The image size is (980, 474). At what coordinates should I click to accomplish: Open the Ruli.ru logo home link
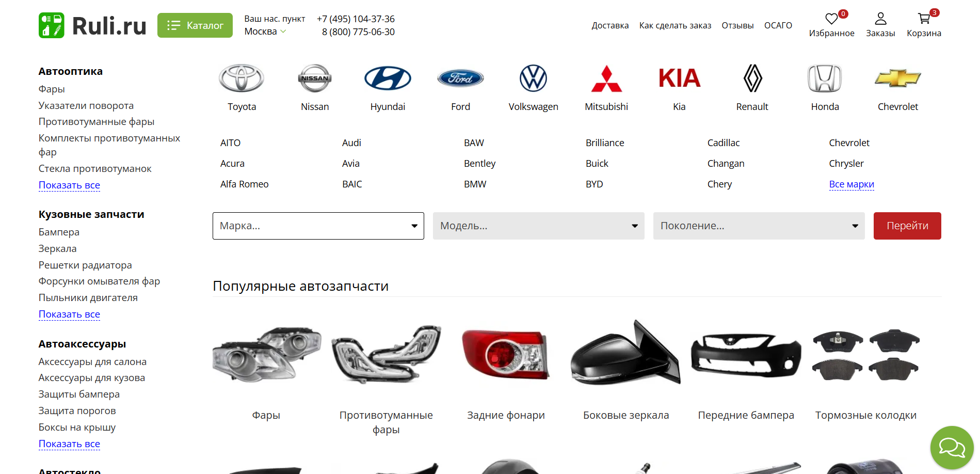pos(92,25)
